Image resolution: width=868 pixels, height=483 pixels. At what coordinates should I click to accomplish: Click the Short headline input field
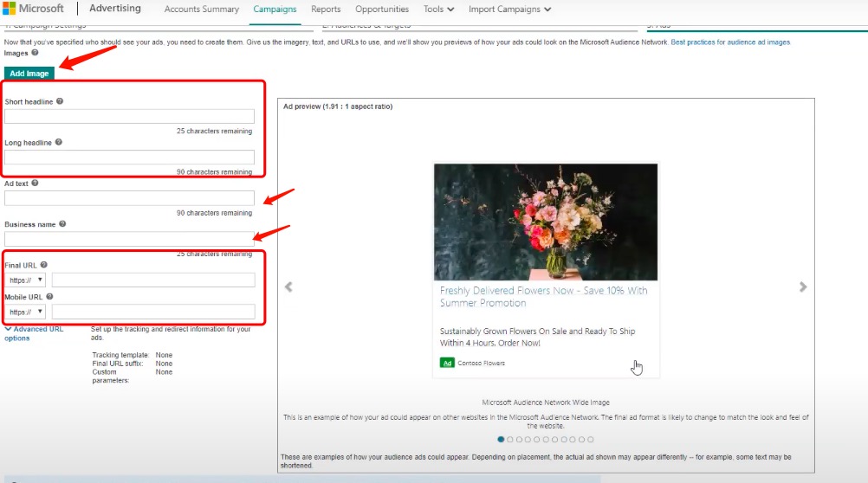130,116
